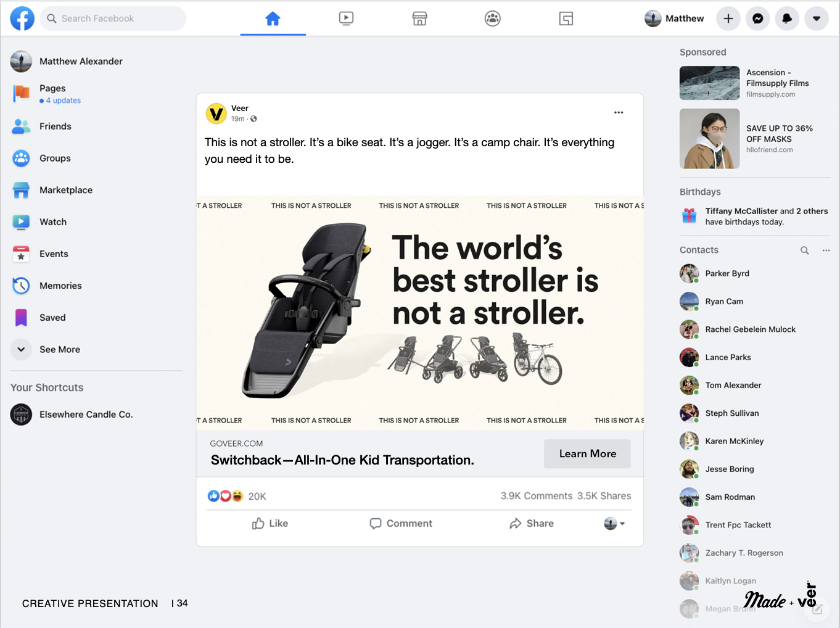The height and width of the screenshot is (628, 840).
Task: Open the post options three-dot menu
Action: point(619,112)
